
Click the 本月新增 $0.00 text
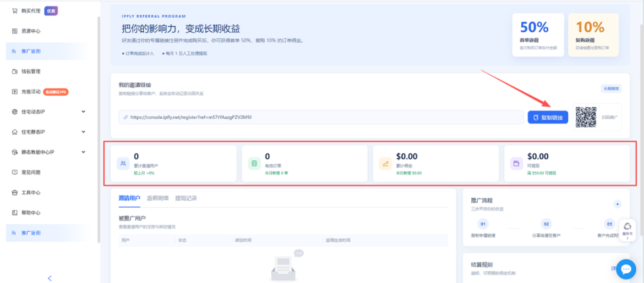(x=409, y=173)
